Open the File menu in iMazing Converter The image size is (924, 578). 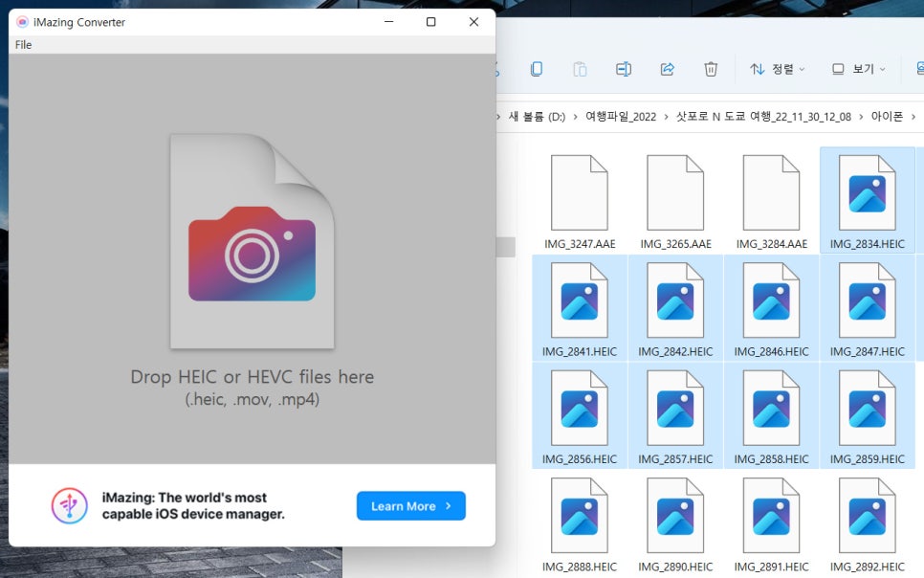24,45
